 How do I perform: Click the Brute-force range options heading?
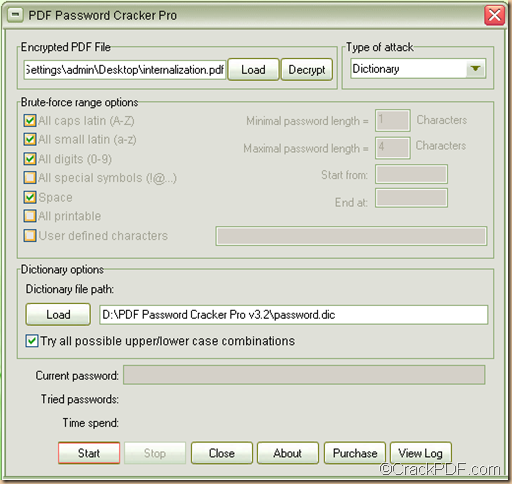79,102
